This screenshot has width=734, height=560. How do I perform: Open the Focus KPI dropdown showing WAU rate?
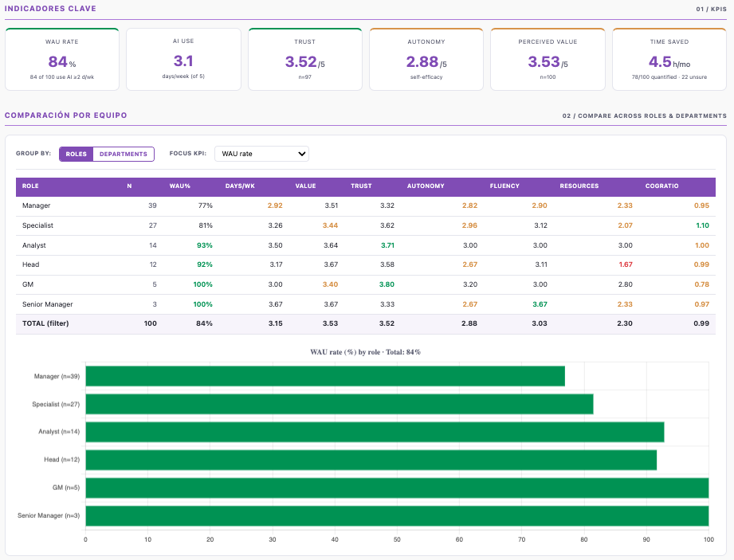(261, 154)
